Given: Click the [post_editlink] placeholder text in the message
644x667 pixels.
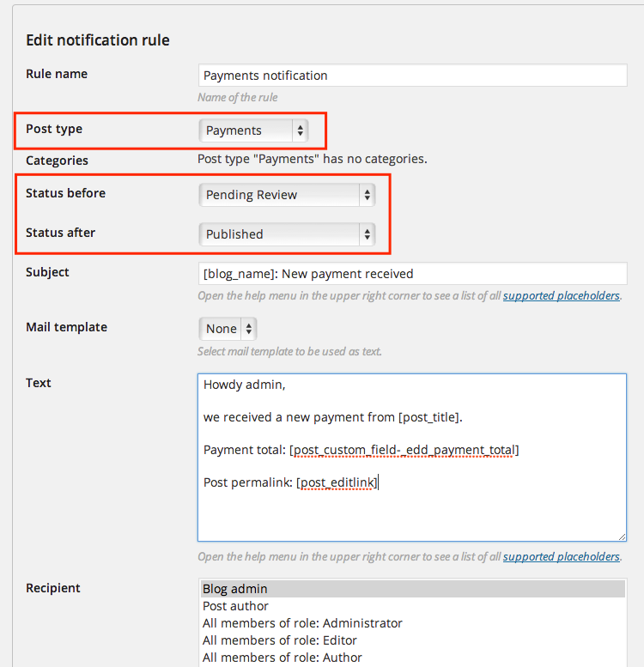Looking at the screenshot, I should [337, 482].
